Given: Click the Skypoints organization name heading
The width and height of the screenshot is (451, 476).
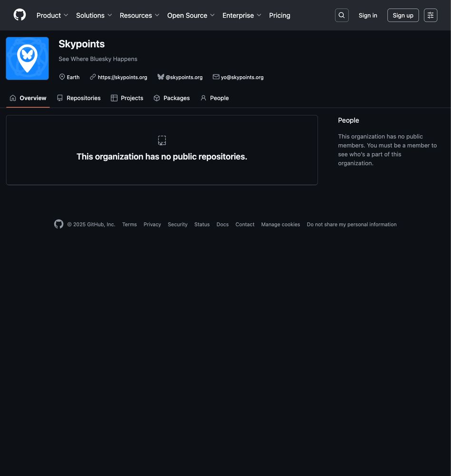Looking at the screenshot, I should click(82, 44).
